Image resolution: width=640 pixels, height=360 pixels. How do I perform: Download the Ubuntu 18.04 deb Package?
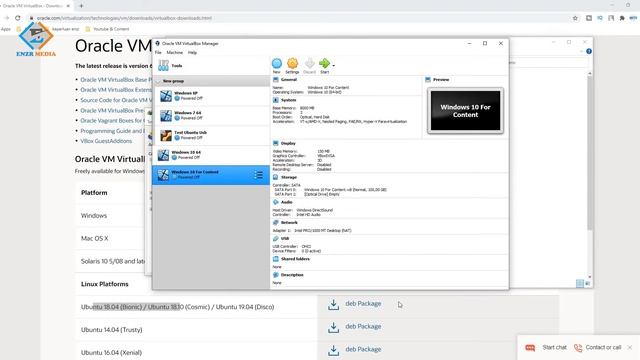(363, 304)
